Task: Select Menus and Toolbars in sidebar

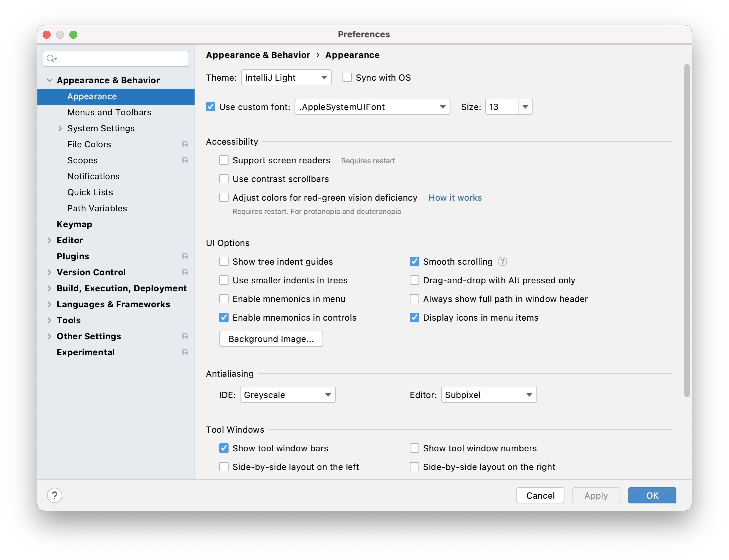Action: 109,112
